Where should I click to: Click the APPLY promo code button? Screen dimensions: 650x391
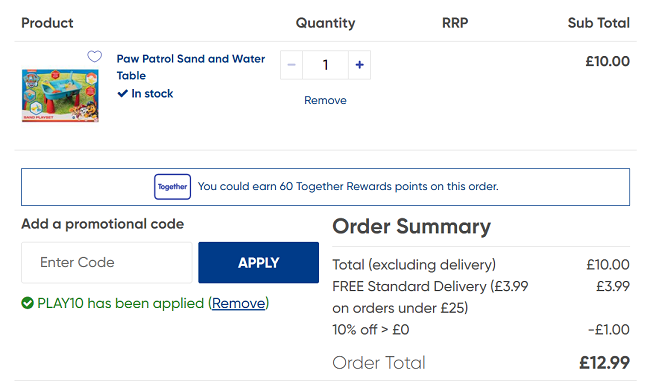point(259,262)
